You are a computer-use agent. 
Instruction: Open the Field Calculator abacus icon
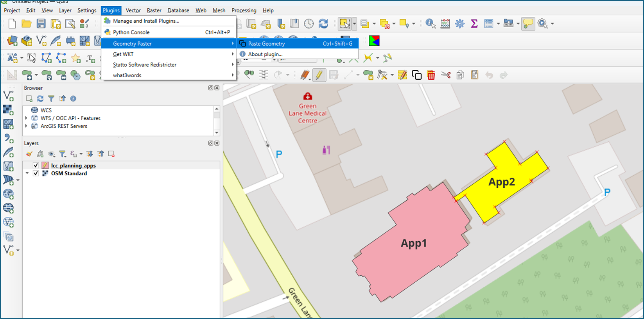[445, 24]
